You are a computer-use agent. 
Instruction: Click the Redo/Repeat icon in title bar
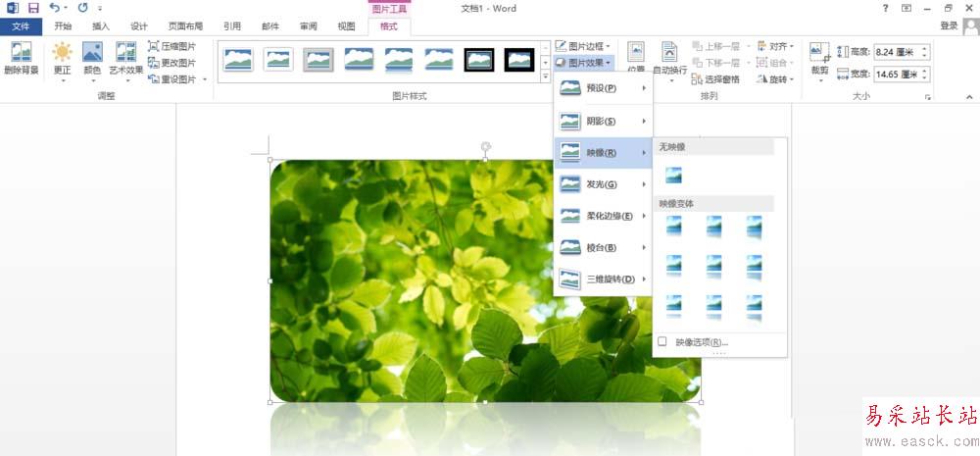tap(82, 8)
